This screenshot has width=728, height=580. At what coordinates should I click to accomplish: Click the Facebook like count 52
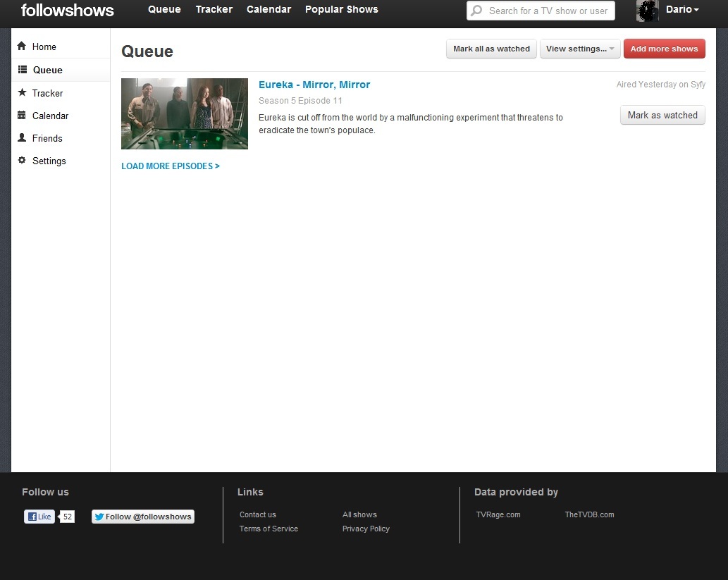tap(68, 517)
